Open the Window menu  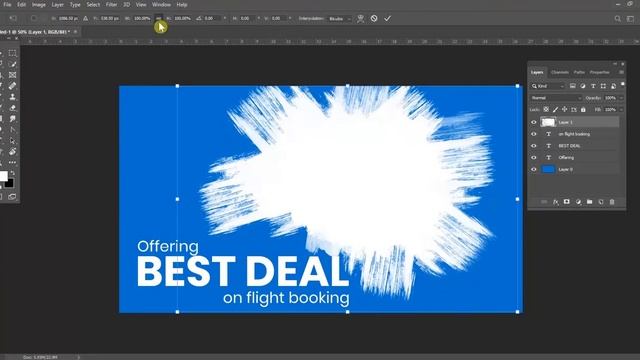coord(161,4)
